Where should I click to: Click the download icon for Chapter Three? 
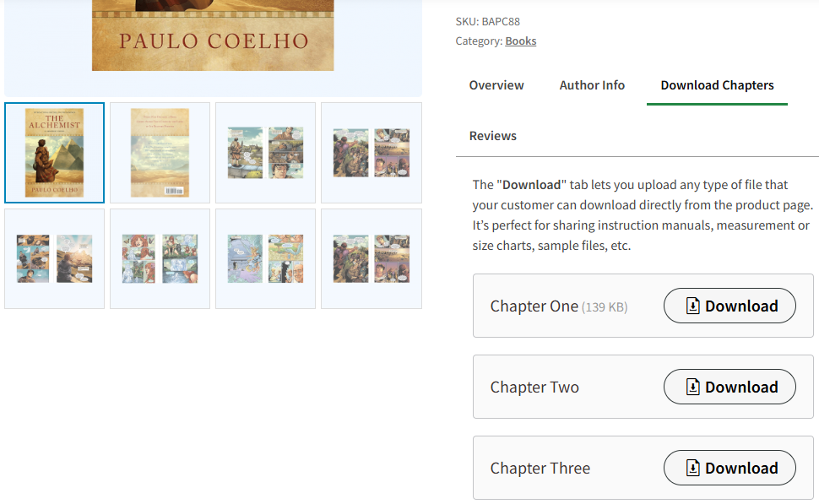click(693, 469)
